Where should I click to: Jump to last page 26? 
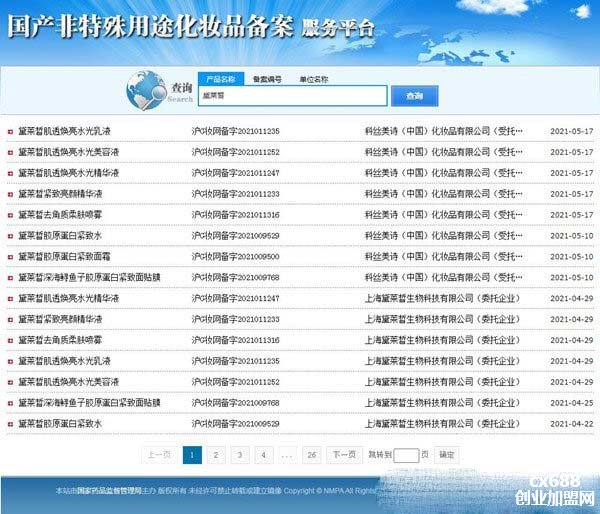(312, 455)
